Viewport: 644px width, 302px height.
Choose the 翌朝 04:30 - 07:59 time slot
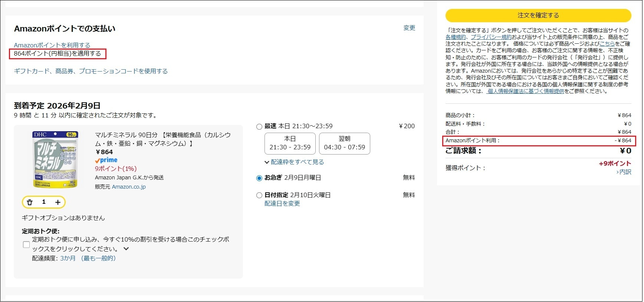coord(344,143)
